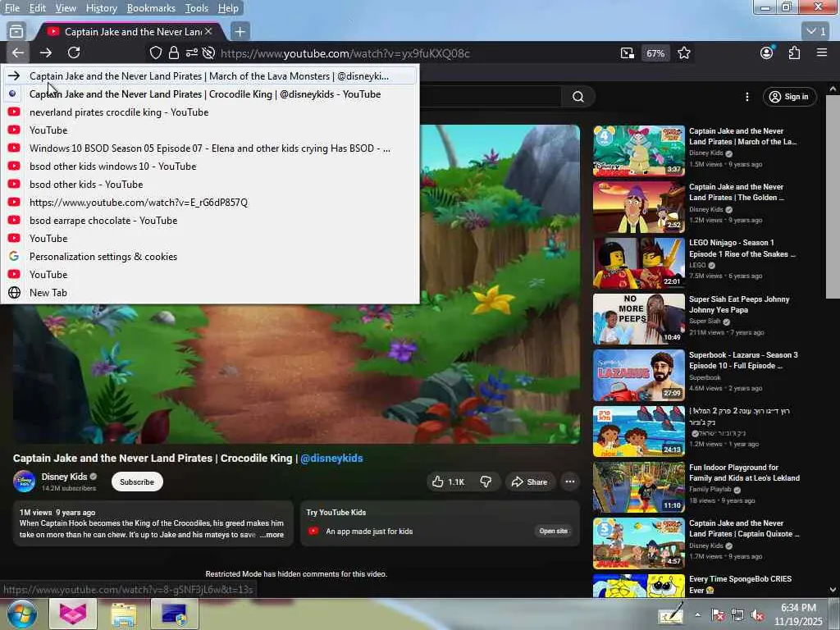This screenshot has width=840, height=630.
Task: Open Superbook Lazarus video thumbnail
Action: point(638,375)
